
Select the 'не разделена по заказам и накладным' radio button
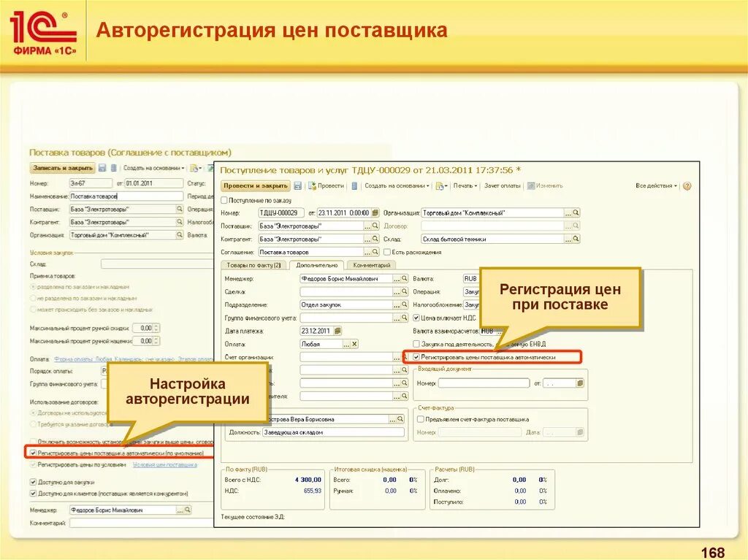point(34,298)
